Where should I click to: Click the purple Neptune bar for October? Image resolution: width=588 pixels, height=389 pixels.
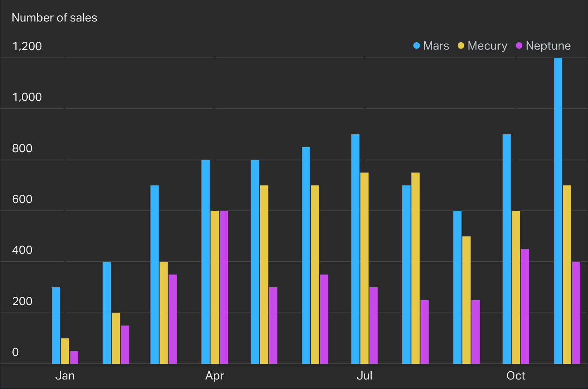[x=525, y=306]
